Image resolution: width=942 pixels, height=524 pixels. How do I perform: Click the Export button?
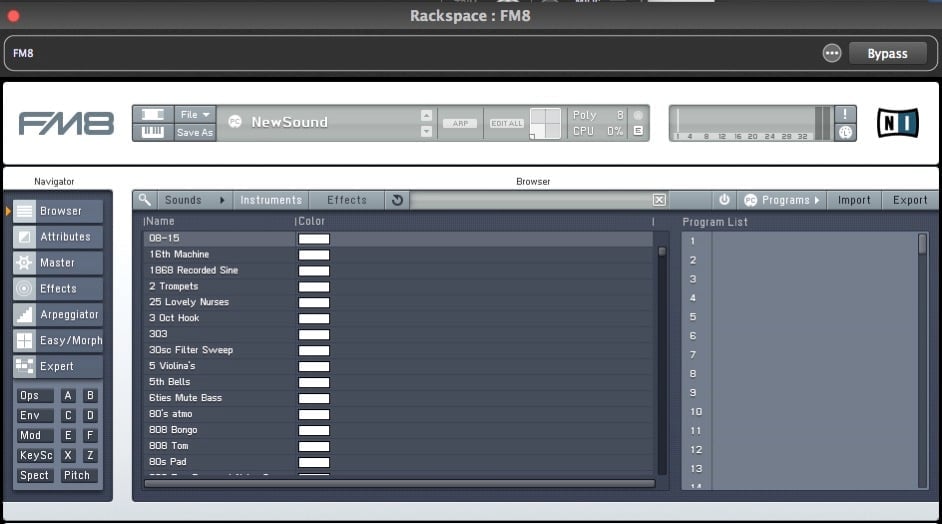coord(910,200)
